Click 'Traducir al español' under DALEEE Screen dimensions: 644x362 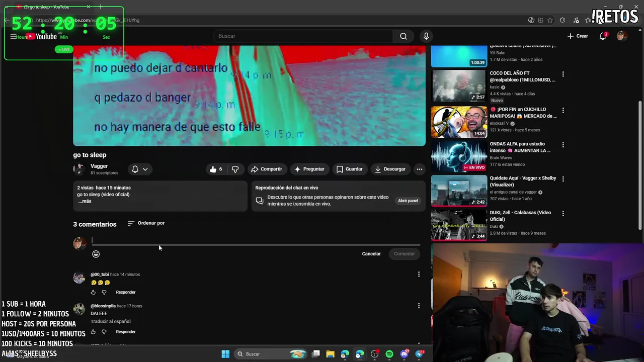(110, 322)
